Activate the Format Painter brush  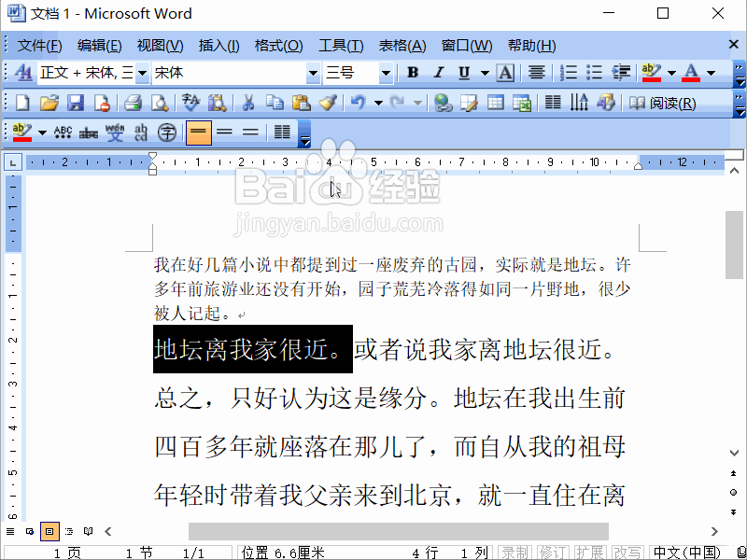(x=328, y=103)
